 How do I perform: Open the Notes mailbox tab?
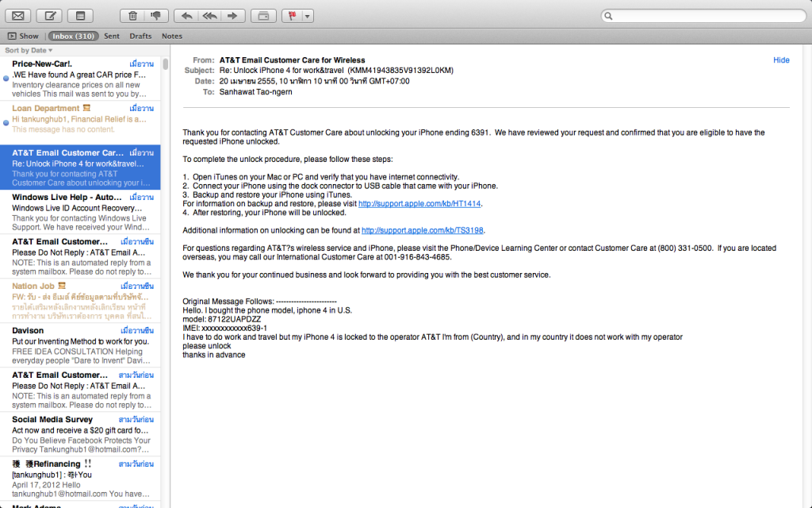(172, 36)
